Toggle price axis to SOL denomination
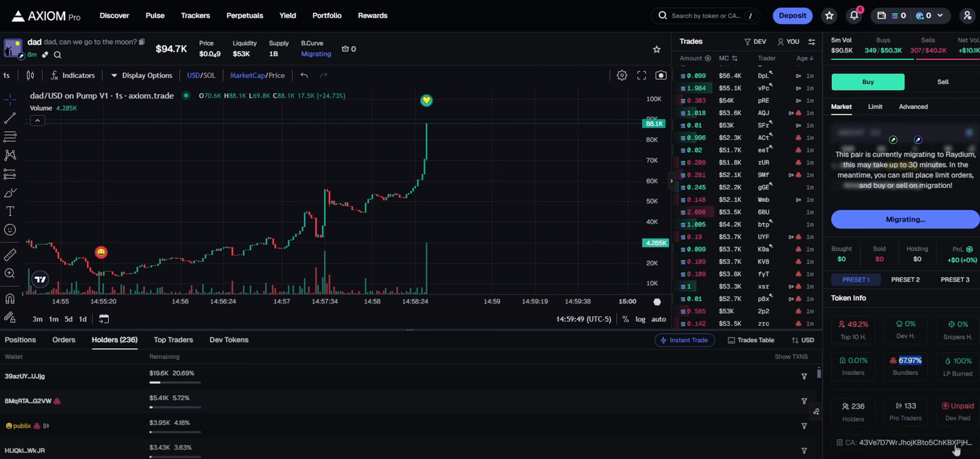Screen dimensions: 980x459 210,75
